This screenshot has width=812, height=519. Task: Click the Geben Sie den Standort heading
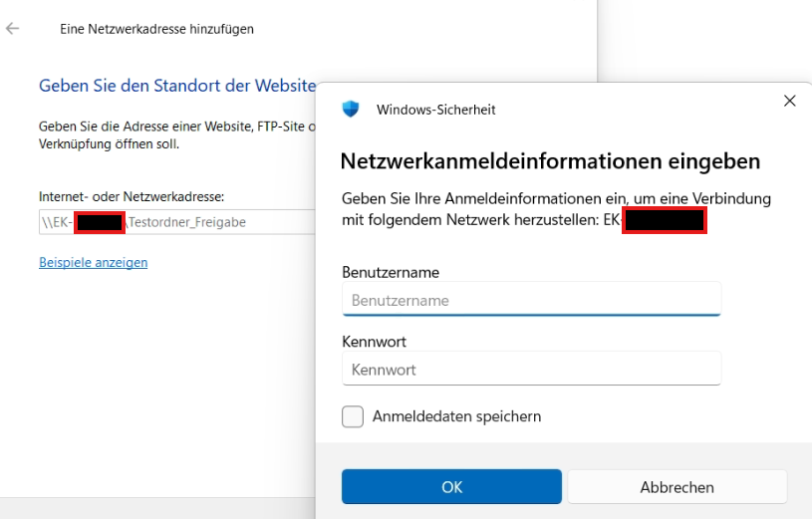coord(176,86)
